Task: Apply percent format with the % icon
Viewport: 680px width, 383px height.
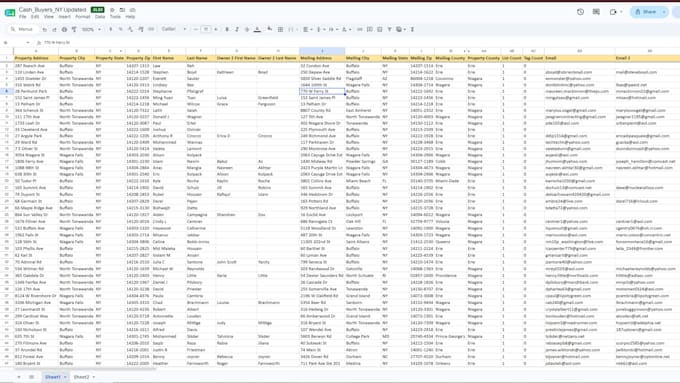Action: [121, 29]
